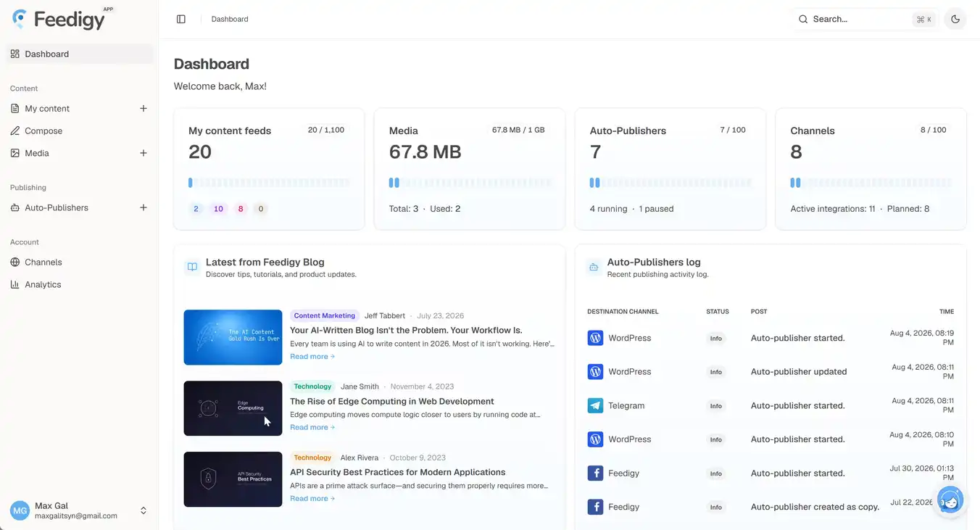This screenshot has height=530, width=980.
Task: Read more on the API Security article
Action: pos(312,499)
